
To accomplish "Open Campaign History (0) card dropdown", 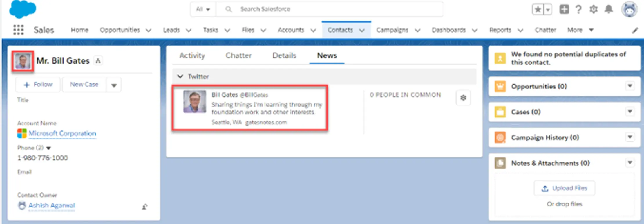I will [x=630, y=137].
